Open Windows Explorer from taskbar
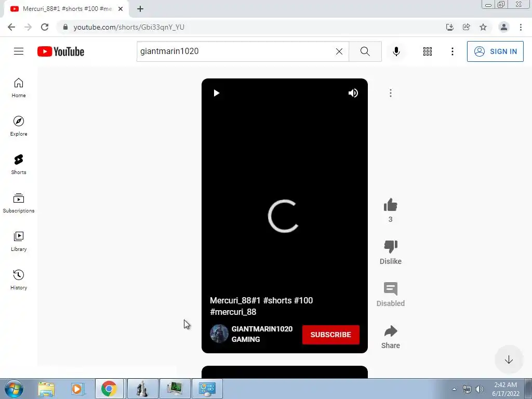 tap(46, 389)
